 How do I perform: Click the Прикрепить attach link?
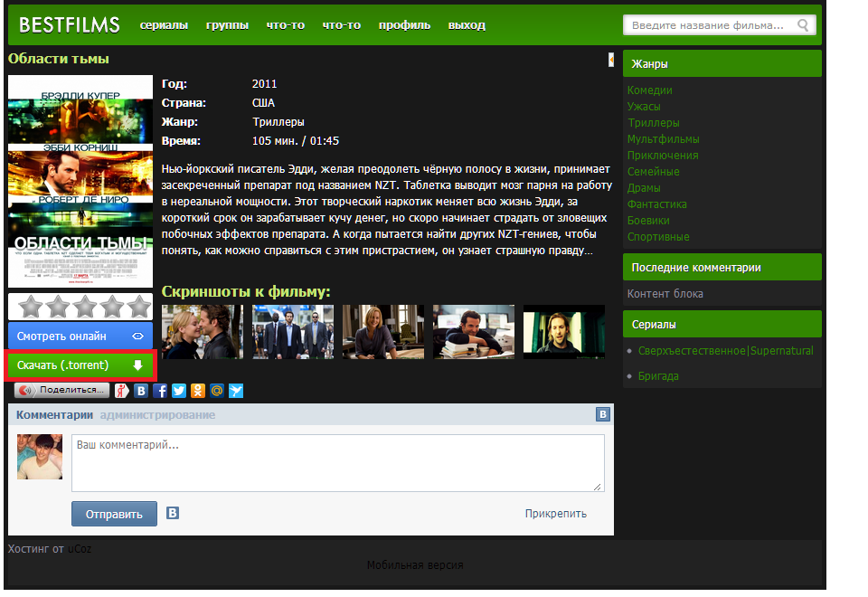(x=556, y=514)
